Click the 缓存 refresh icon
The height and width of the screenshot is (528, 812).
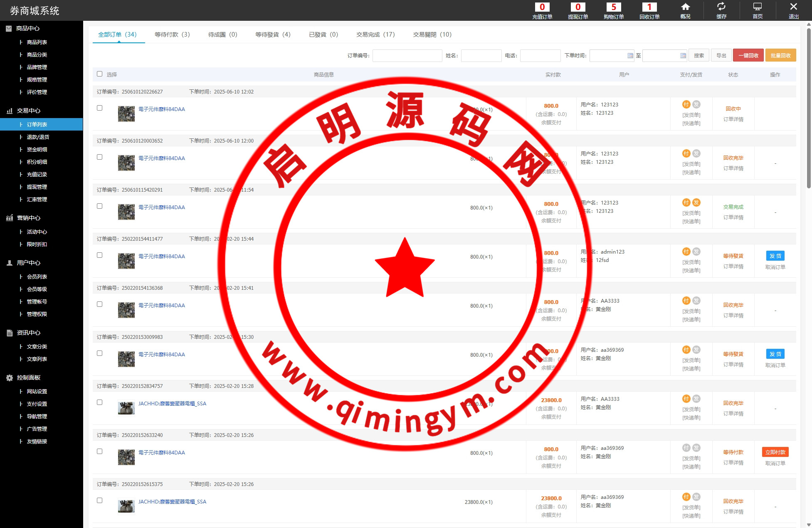pyautogui.click(x=721, y=7)
